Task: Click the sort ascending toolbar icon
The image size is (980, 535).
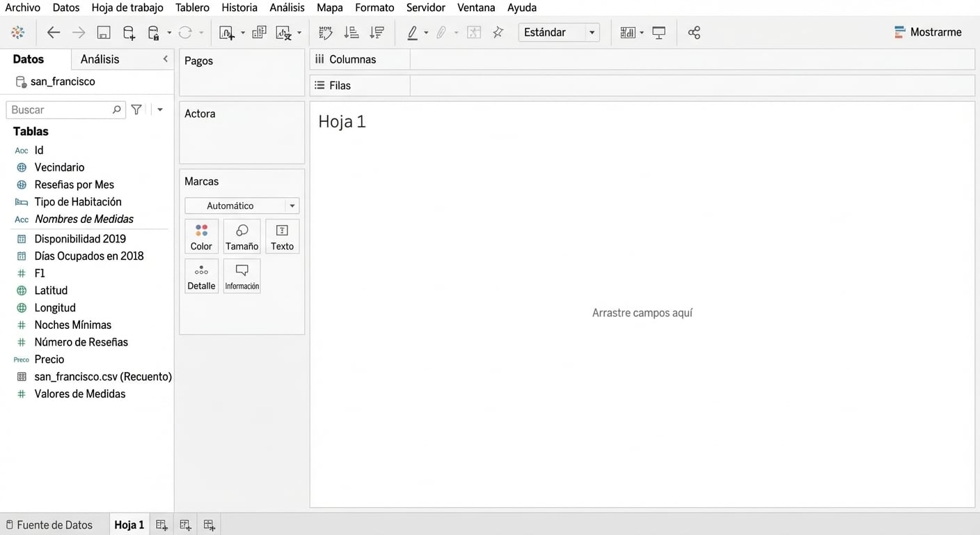Action: pyautogui.click(x=351, y=33)
